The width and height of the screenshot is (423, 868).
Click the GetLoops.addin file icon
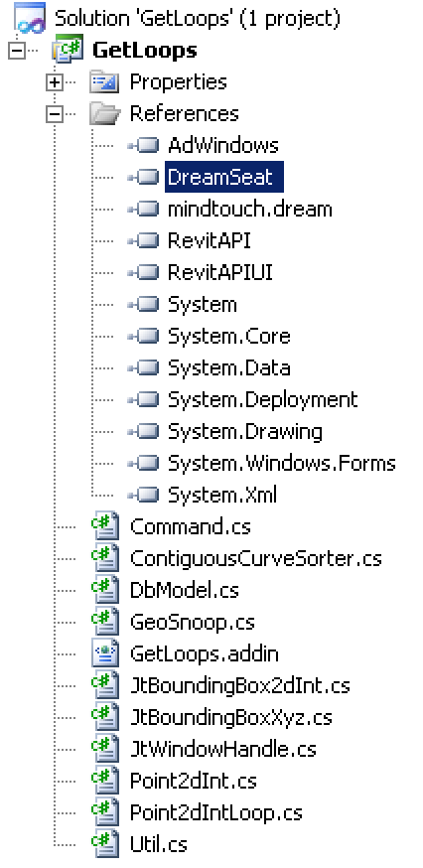coord(105,654)
